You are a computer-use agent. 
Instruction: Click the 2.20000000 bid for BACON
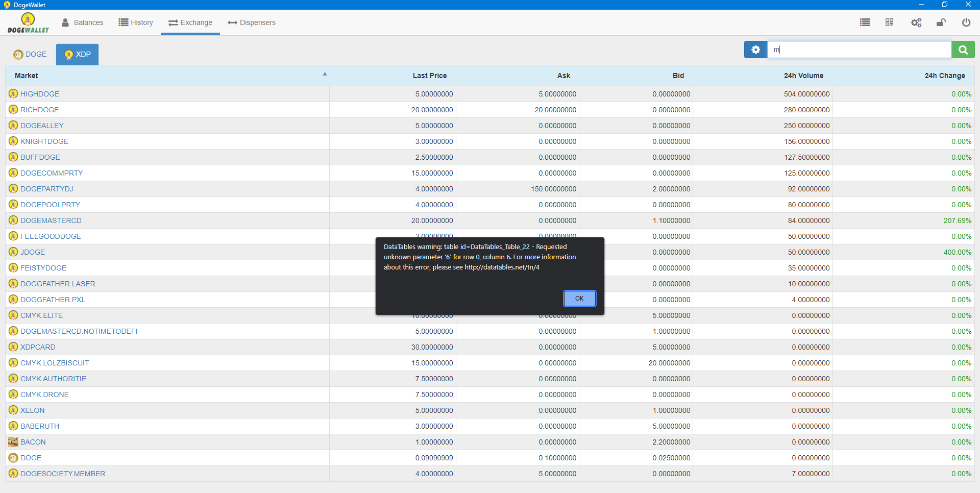[x=672, y=442]
